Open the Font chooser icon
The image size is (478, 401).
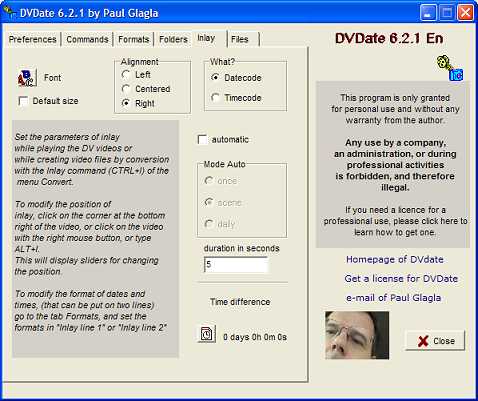27,78
